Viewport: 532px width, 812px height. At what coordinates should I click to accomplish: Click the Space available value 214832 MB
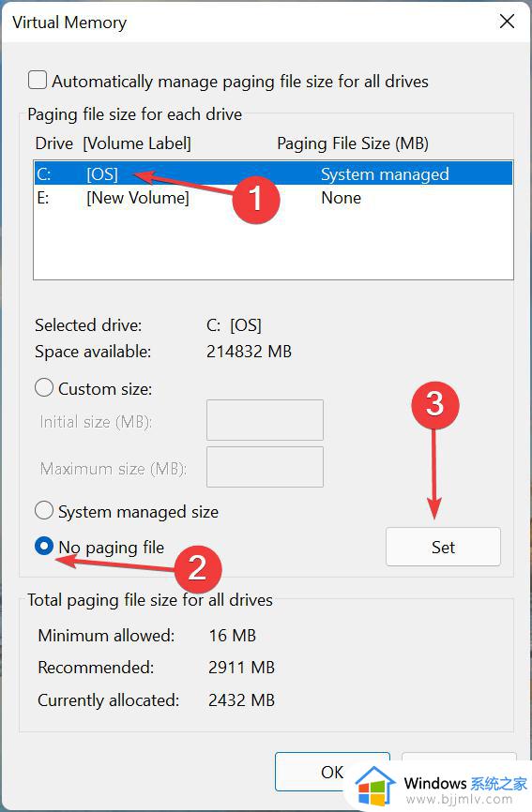pyautogui.click(x=250, y=352)
